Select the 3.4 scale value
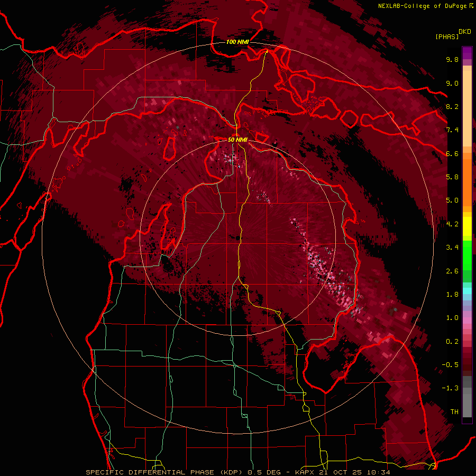 (x=452, y=248)
